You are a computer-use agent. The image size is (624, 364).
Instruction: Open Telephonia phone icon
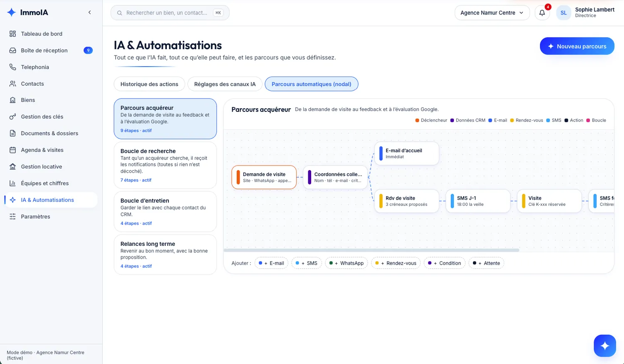12,67
